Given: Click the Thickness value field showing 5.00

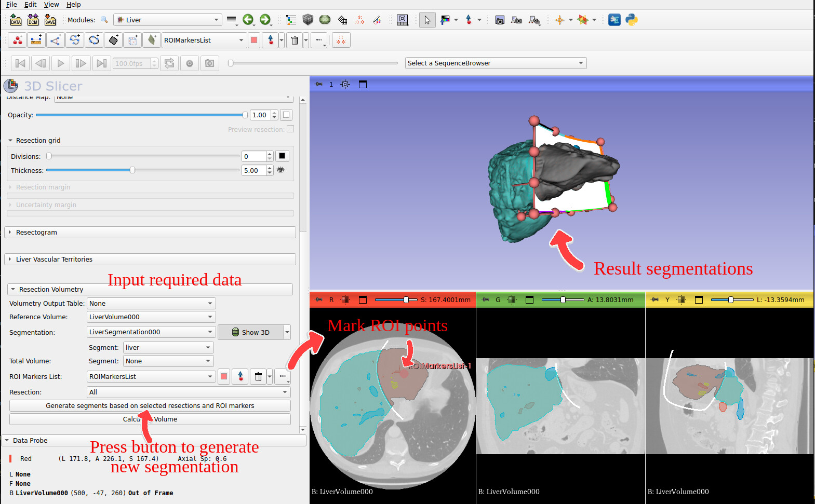Looking at the screenshot, I should coord(254,170).
